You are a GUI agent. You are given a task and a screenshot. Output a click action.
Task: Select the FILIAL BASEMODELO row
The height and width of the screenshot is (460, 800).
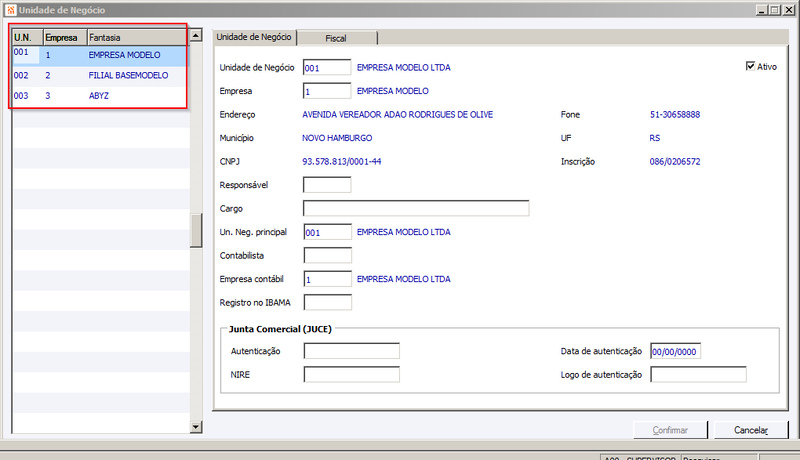coord(100,75)
